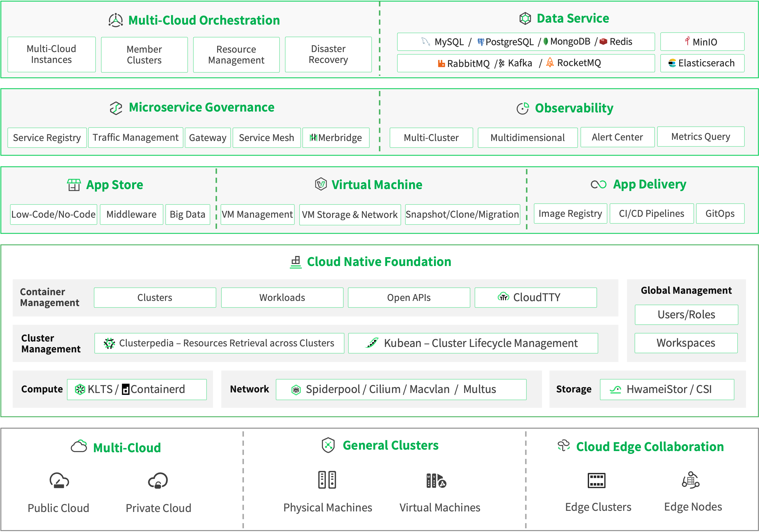Select the Big Data box

(188, 215)
